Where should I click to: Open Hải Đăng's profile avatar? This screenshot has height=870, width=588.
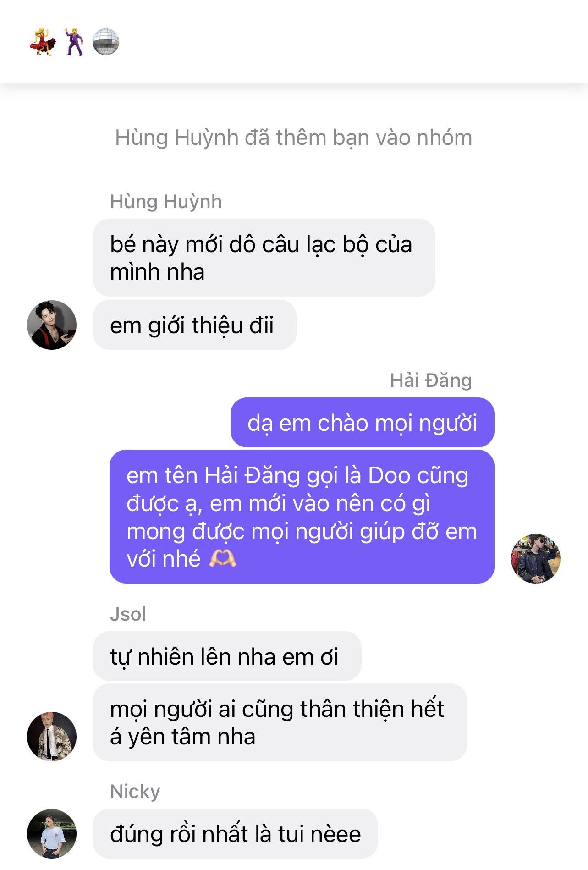coord(536,558)
